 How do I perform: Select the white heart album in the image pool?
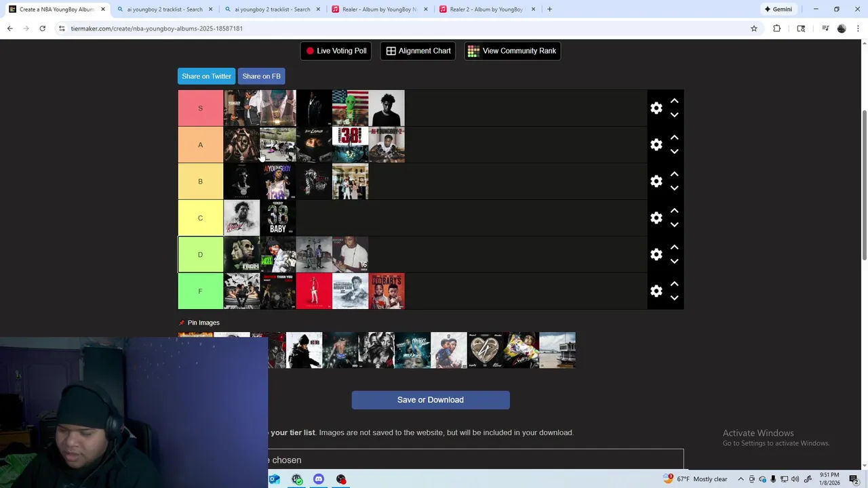pos(485,350)
